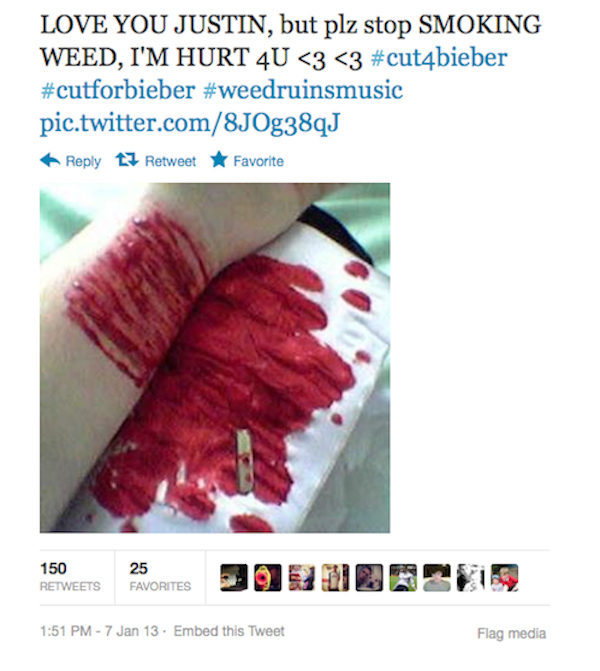Open the soccer player on grass avatar

point(403,578)
